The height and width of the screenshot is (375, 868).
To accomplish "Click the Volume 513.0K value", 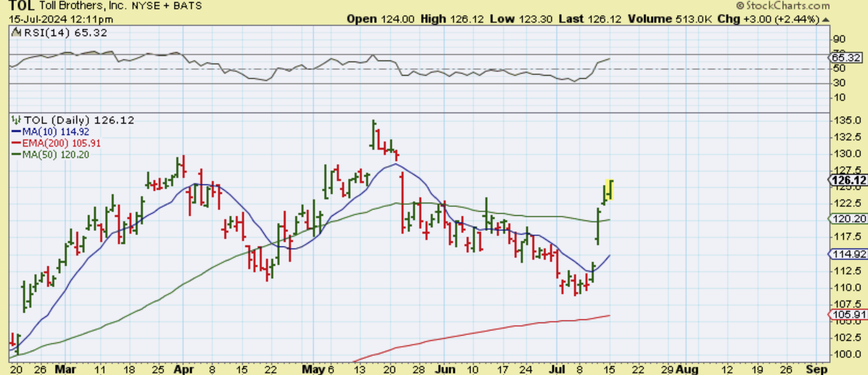I will (669, 19).
